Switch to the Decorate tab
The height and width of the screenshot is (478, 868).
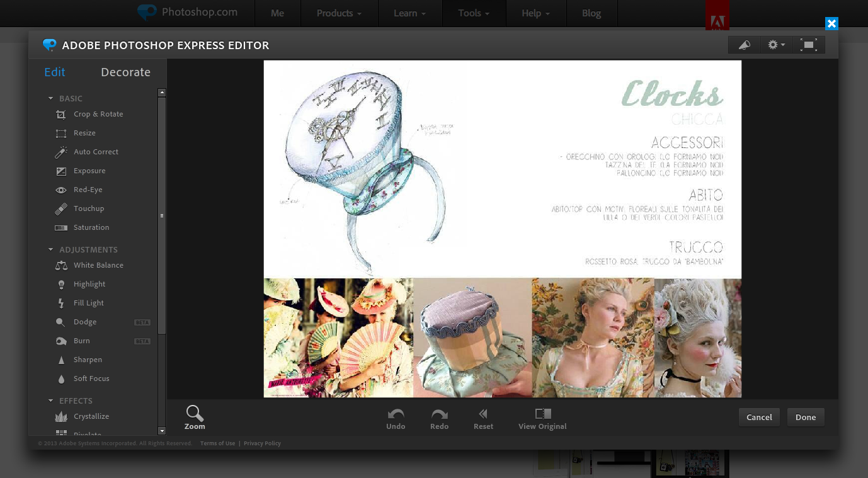(x=125, y=72)
